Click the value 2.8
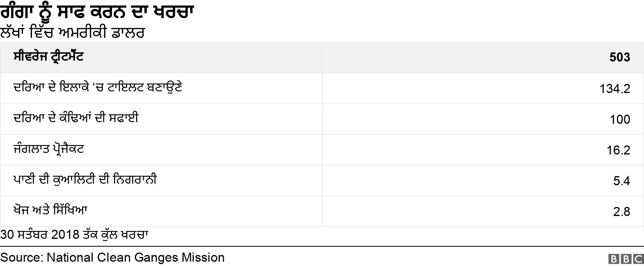This screenshot has width=644, height=268. coord(622,212)
